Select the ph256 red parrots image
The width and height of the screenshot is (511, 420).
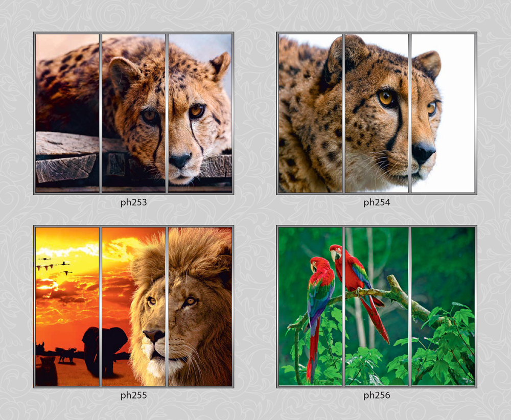click(x=377, y=307)
